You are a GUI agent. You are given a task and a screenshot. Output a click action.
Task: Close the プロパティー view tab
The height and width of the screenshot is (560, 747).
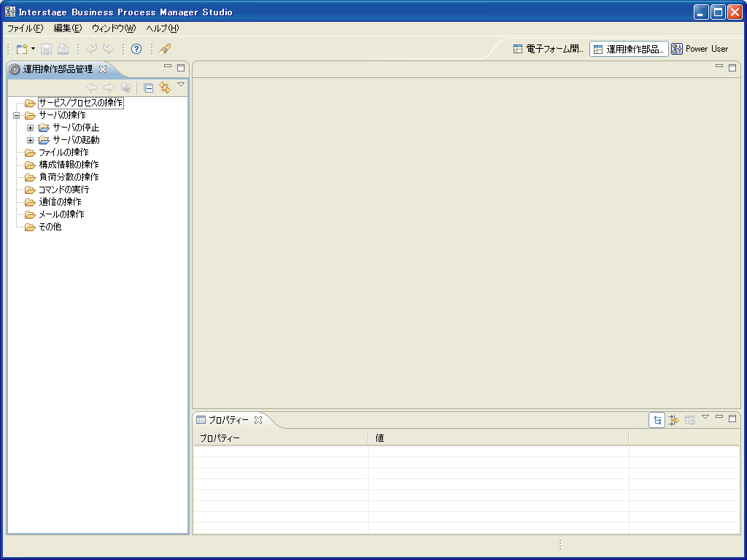coord(258,420)
